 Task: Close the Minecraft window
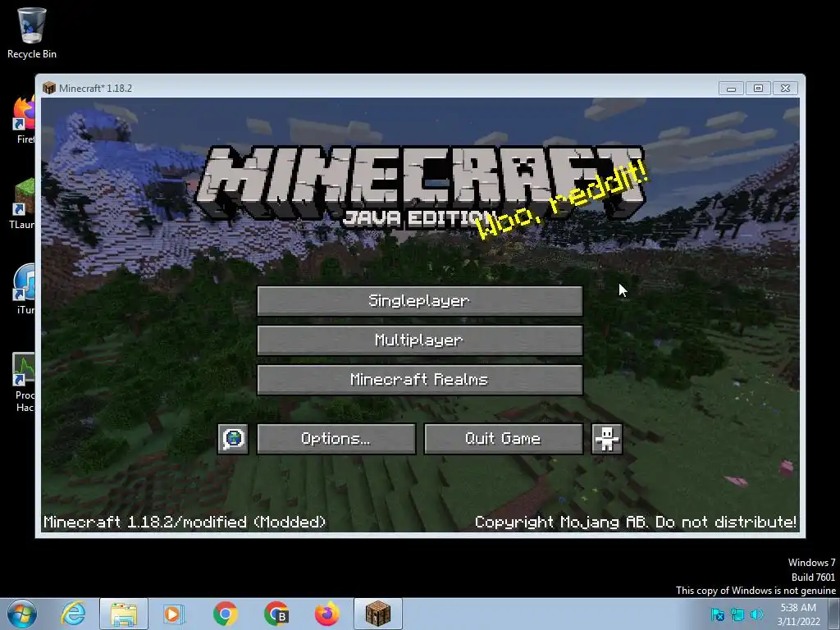point(785,89)
